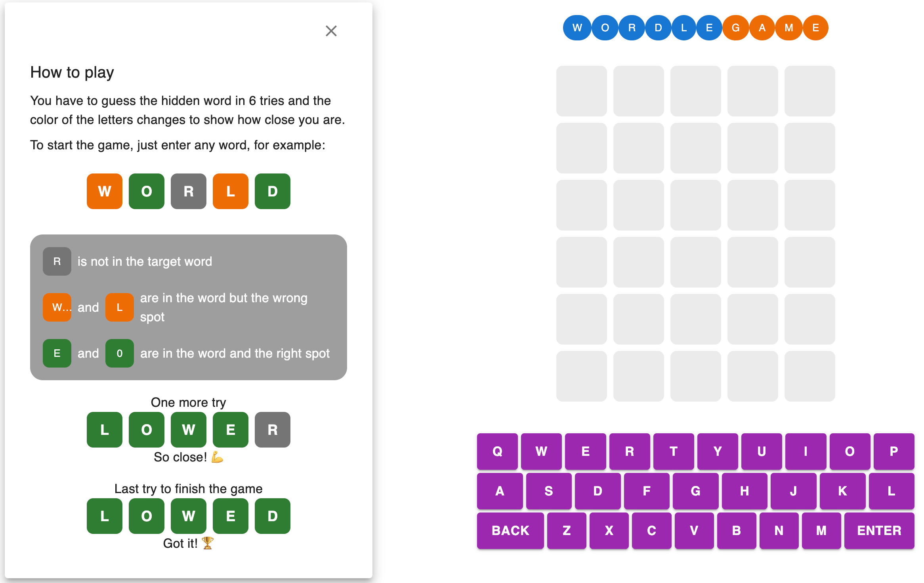Select the letter L key
Image resolution: width=924 pixels, height=583 pixels.
(891, 491)
